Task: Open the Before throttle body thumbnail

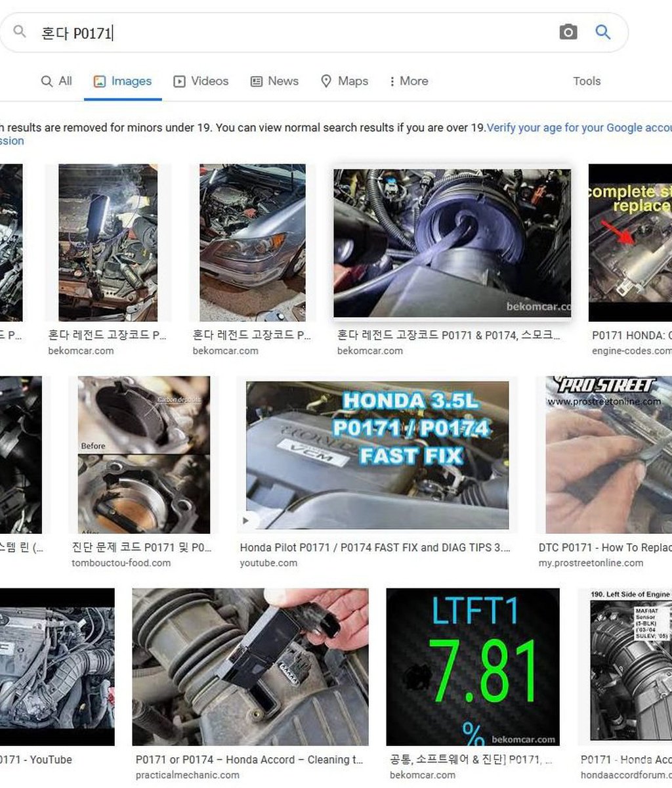Action: [144, 454]
